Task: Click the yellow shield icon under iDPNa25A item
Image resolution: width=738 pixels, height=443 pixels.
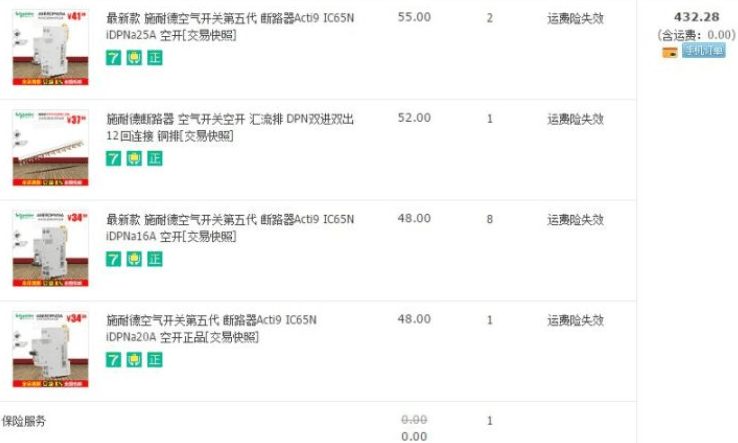Action: 134,58
